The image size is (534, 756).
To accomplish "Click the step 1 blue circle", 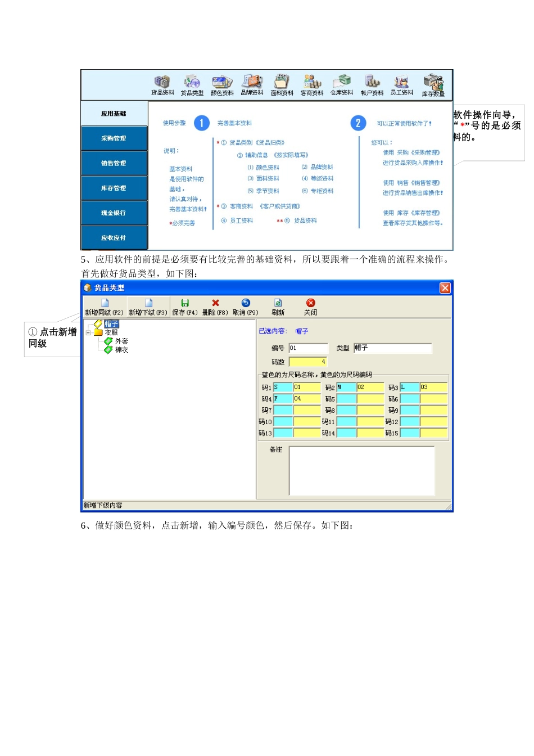I will coord(202,123).
